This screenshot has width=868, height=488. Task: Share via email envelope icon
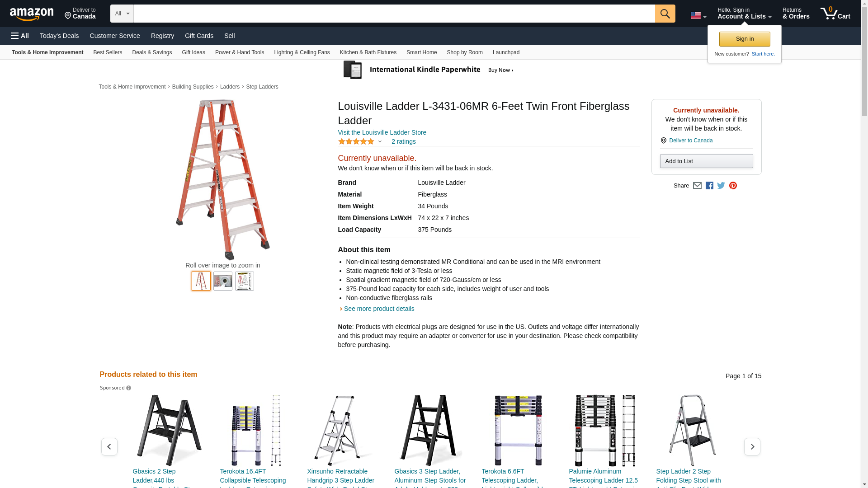point(697,186)
